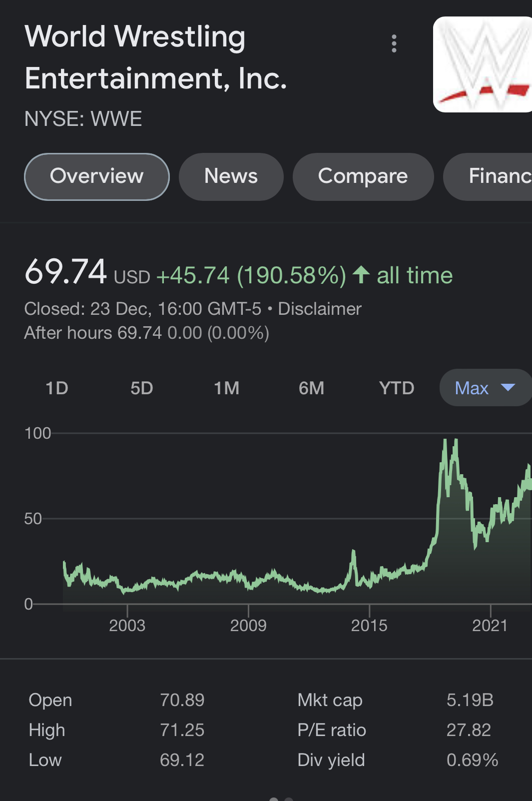Select the 1M chart range
Screen dimensions: 532x801
pyautogui.click(x=227, y=388)
